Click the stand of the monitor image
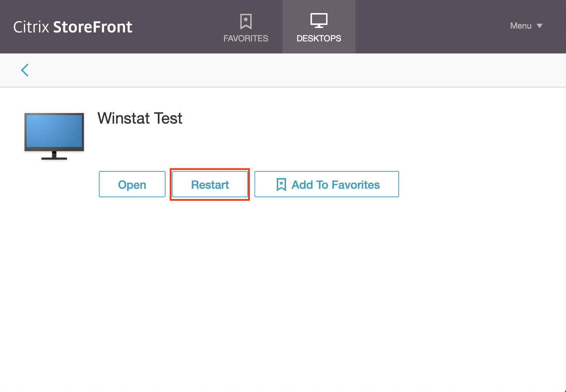 (x=54, y=156)
